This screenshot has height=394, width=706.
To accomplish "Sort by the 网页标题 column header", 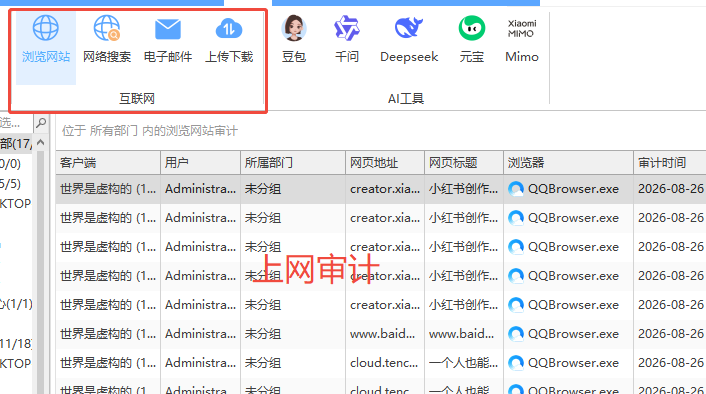I will [x=464, y=163].
